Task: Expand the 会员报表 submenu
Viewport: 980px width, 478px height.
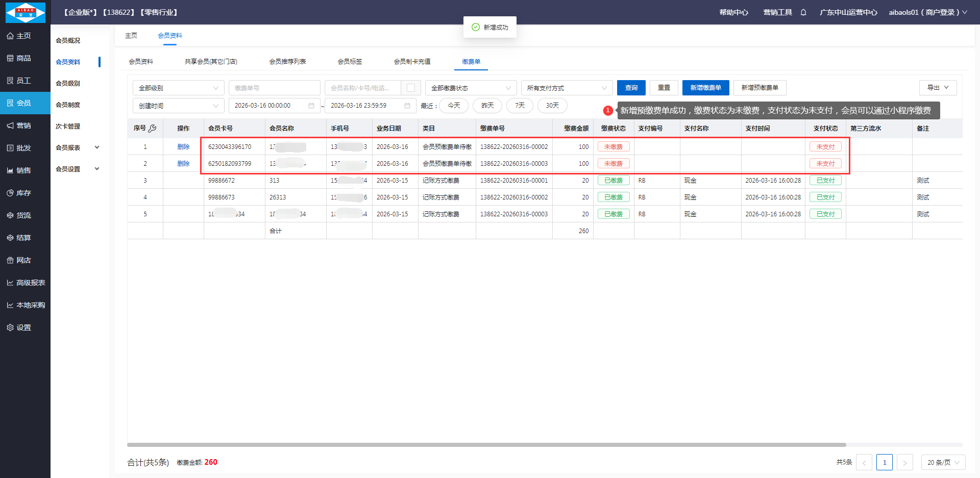Action: pos(78,147)
